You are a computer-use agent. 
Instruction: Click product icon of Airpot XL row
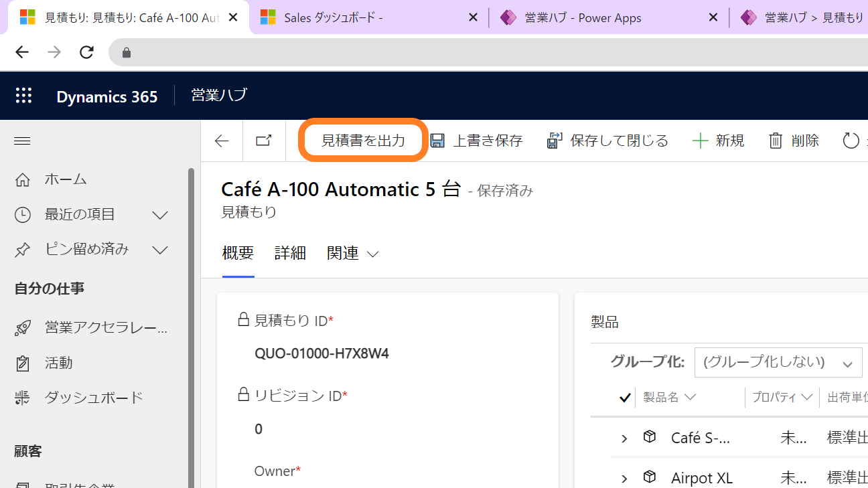pos(649,477)
